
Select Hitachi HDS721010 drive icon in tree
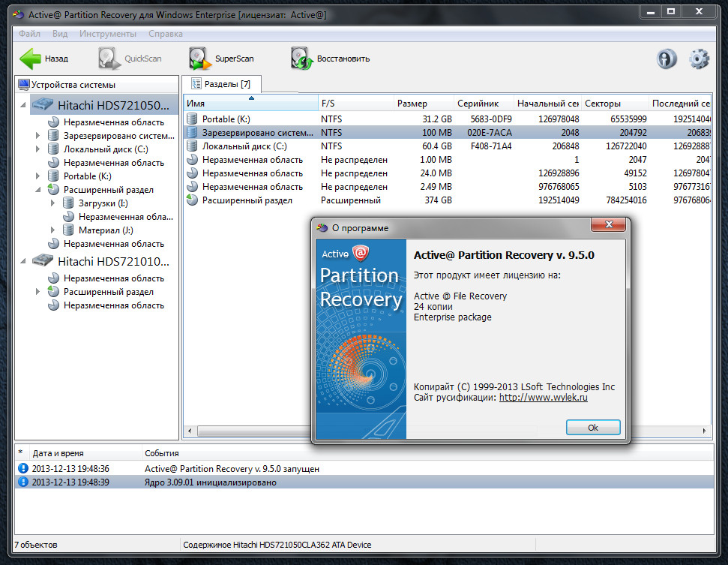point(42,260)
